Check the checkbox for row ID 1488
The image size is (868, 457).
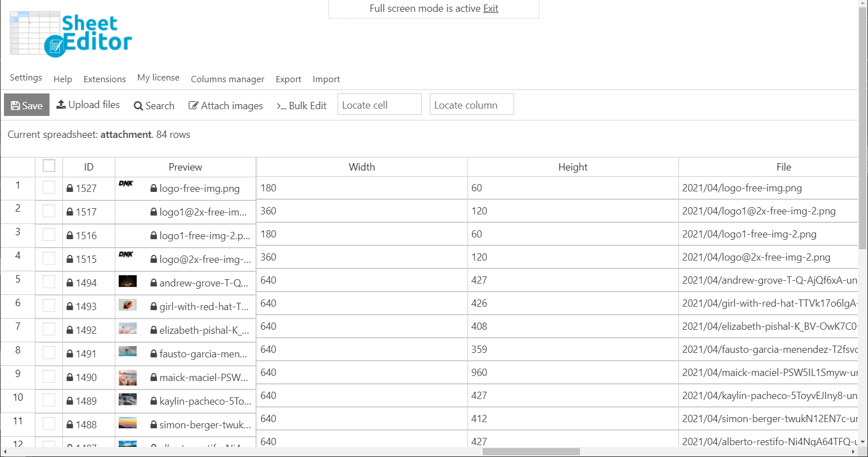[x=49, y=424]
